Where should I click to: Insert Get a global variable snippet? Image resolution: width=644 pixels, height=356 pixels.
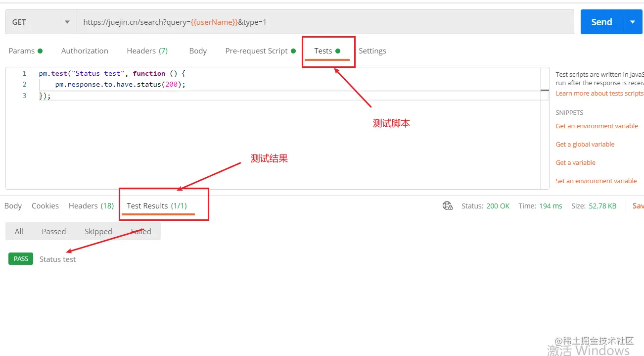pyautogui.click(x=585, y=145)
